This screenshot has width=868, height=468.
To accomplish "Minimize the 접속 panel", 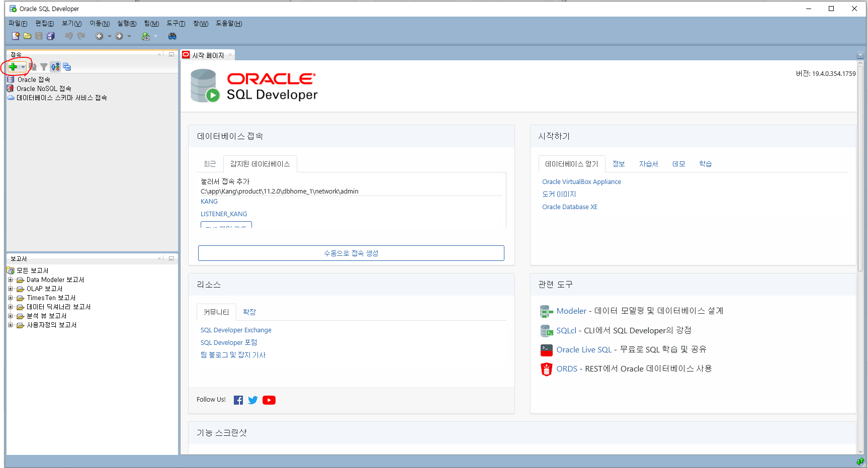I will tap(171, 54).
